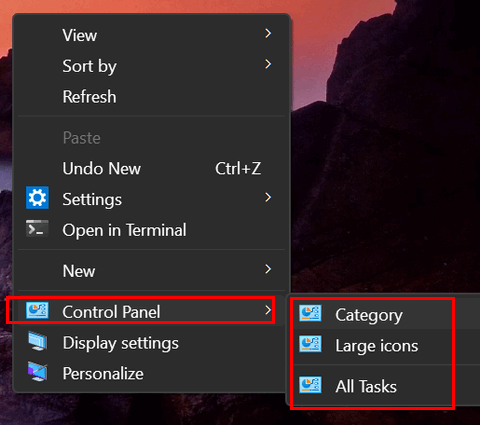Choose Large icons in the submenu
Screen dimensions: 480x425
(x=377, y=346)
